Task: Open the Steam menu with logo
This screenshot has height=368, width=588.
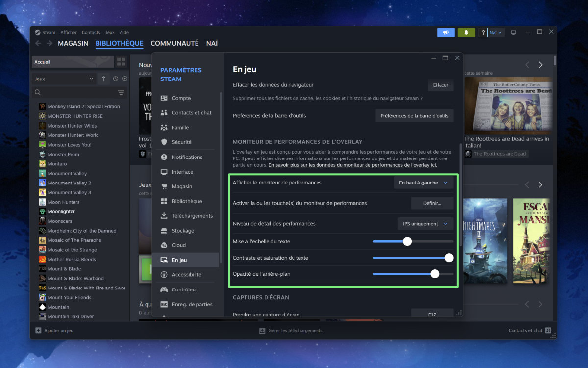Action: click(45, 33)
